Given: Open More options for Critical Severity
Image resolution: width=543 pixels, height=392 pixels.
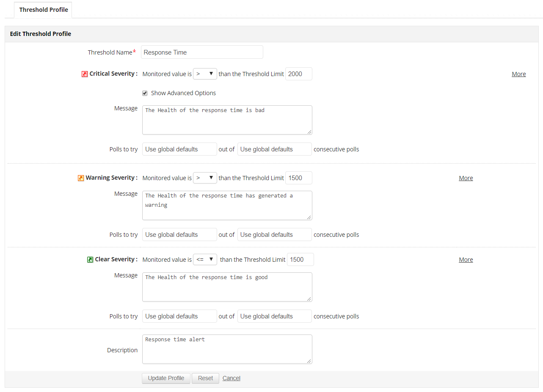Looking at the screenshot, I should point(518,74).
